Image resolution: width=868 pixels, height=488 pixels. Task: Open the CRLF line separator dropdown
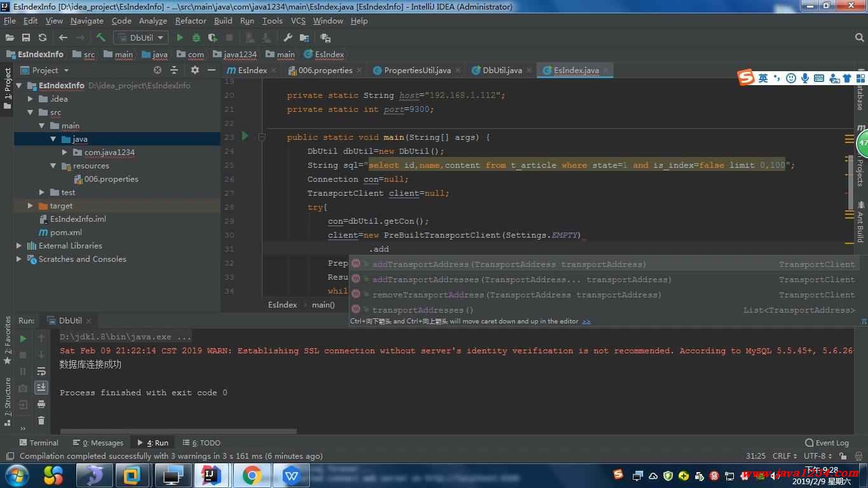click(784, 456)
